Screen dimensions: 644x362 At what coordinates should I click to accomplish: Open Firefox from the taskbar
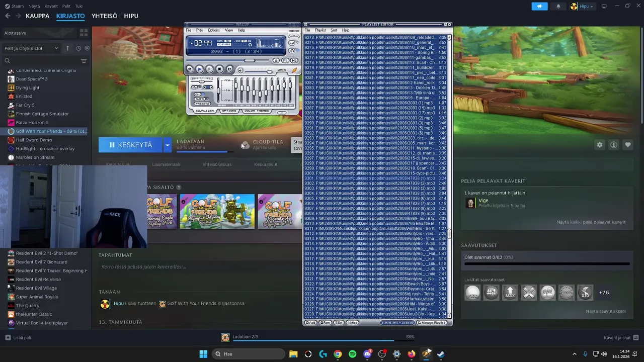tap(412, 354)
